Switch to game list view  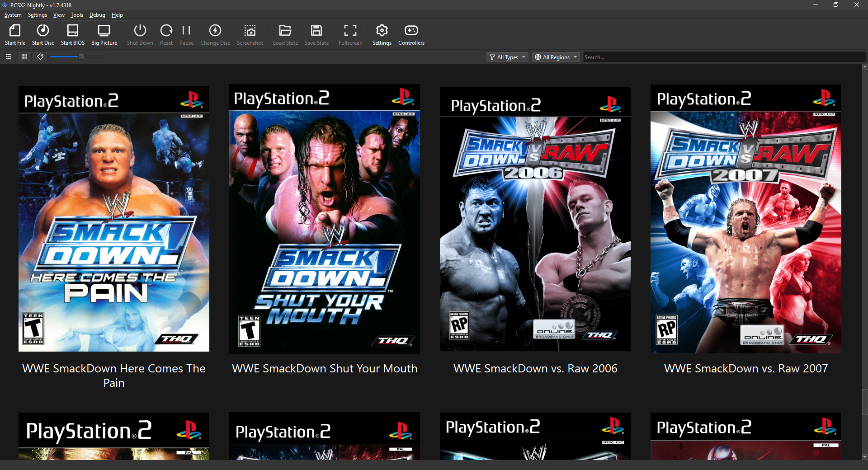[8, 56]
